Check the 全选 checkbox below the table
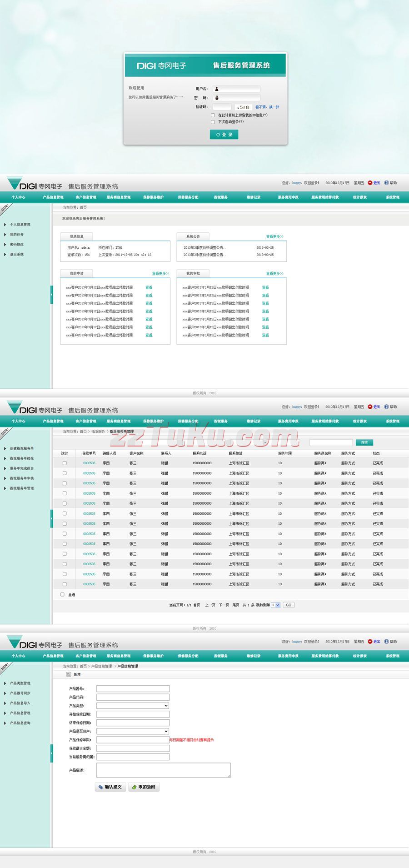The width and height of the screenshot is (409, 868). (x=63, y=594)
